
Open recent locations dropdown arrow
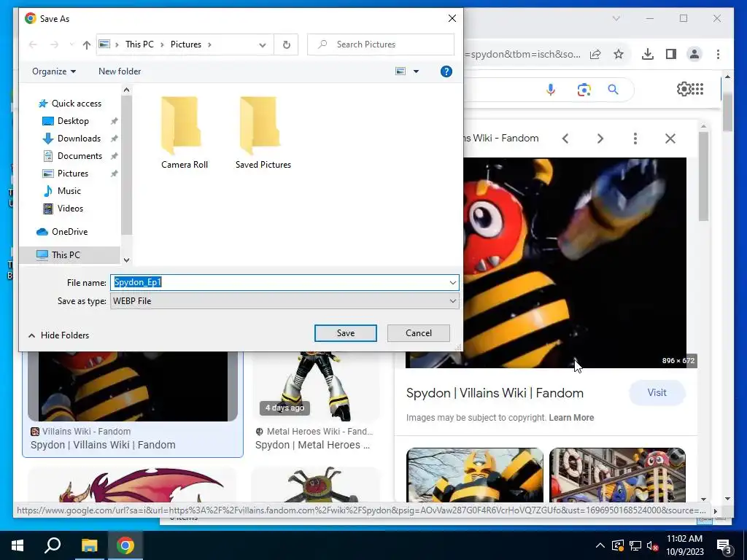point(71,44)
